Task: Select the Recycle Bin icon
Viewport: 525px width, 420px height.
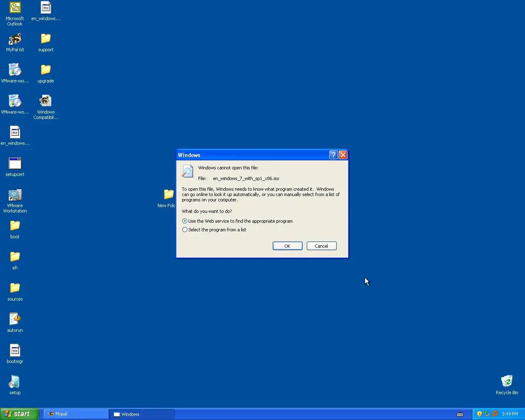Action: pos(507,385)
